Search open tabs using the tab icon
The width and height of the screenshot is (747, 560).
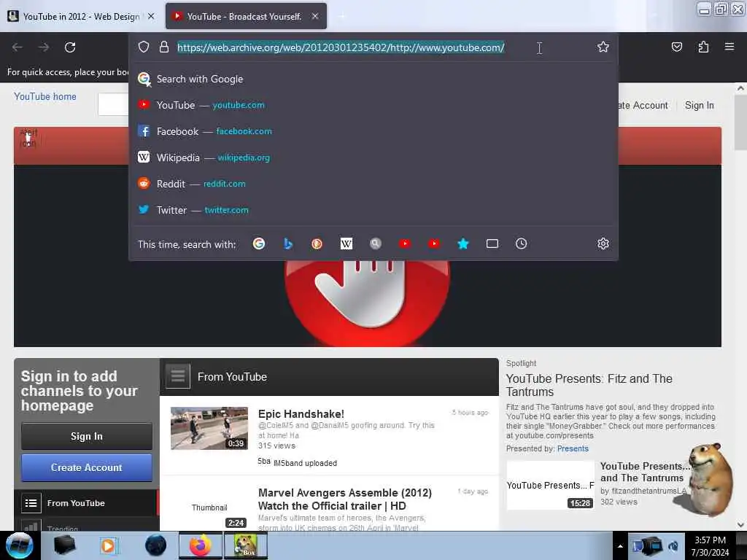tap(492, 244)
